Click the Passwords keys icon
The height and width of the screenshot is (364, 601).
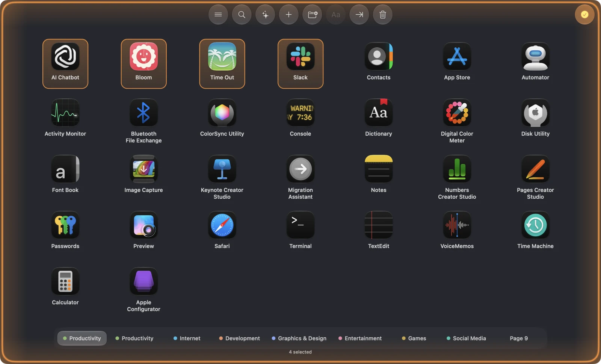point(65,225)
